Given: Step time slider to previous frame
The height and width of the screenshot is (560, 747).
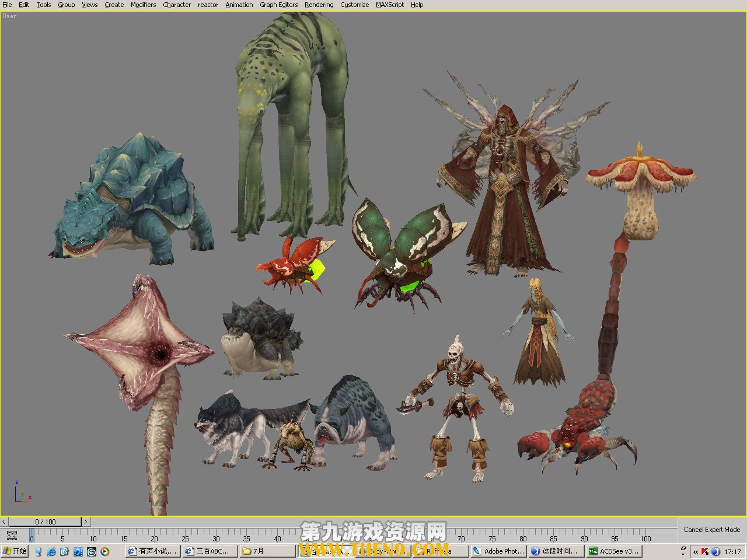Looking at the screenshot, I should click(4, 521).
